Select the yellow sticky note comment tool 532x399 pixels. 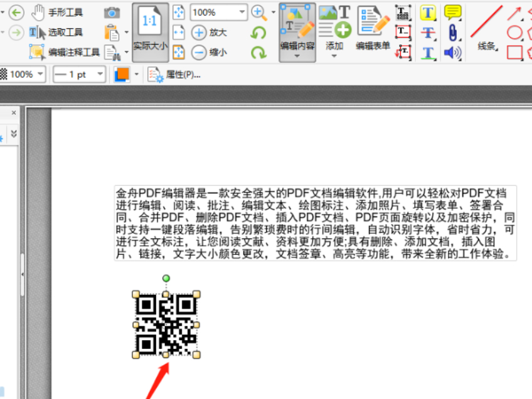452,13
